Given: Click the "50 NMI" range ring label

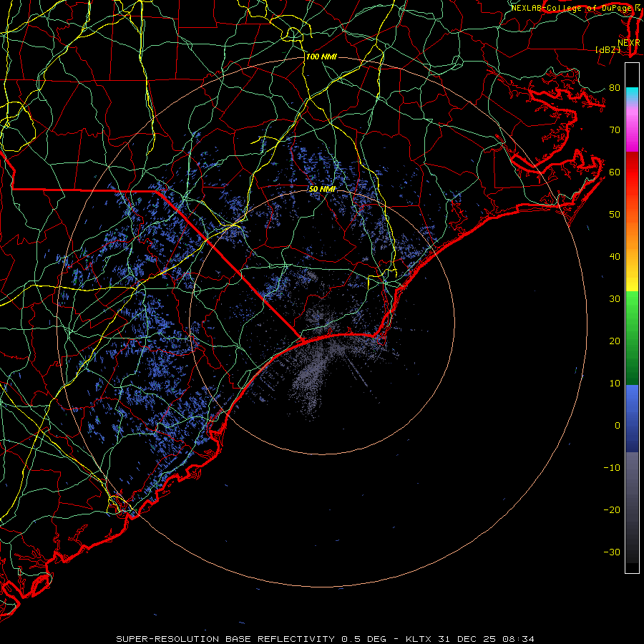Looking at the screenshot, I should tap(323, 189).
